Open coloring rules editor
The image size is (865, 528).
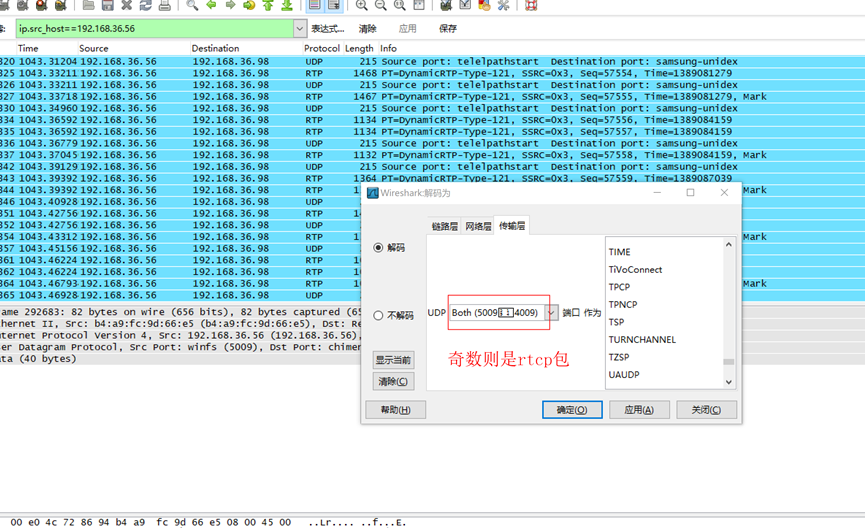484,5
